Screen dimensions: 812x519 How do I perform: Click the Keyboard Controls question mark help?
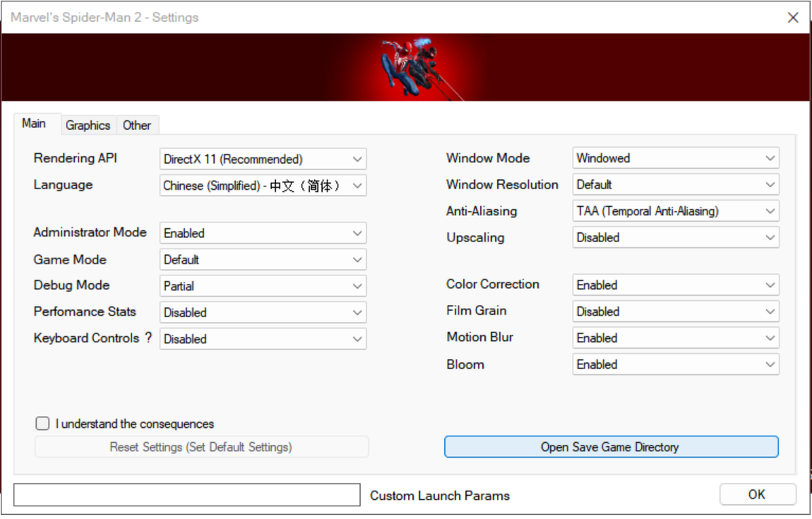pyautogui.click(x=148, y=338)
